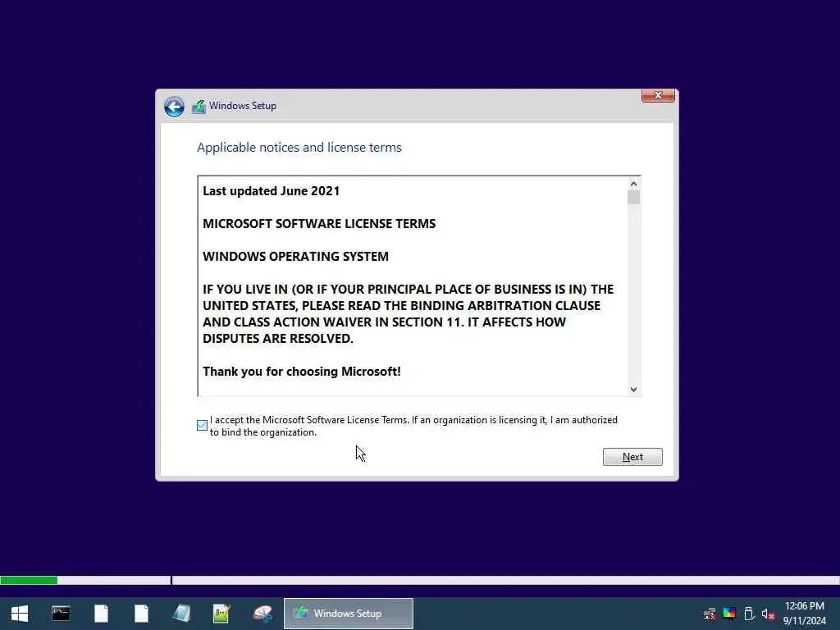The image size is (840, 630).
Task: Click 'Last updated June 2021' text
Action: [x=271, y=191]
